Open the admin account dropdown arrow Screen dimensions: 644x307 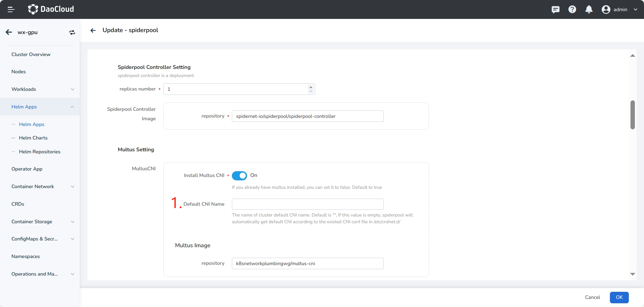(x=636, y=9)
